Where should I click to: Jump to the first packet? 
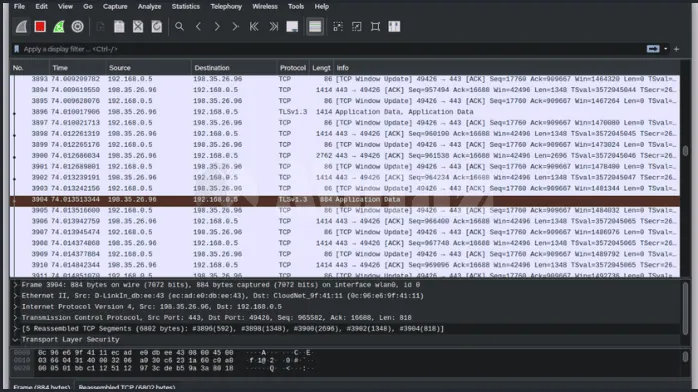click(254, 27)
